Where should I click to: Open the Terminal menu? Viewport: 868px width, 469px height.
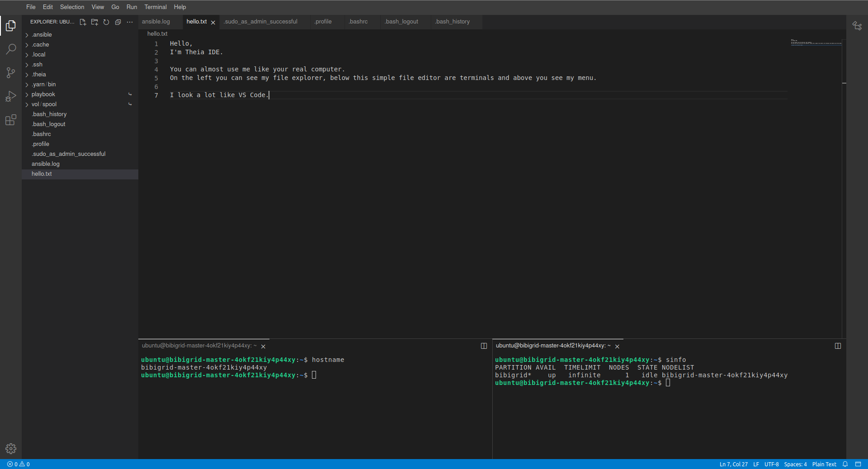tap(155, 7)
